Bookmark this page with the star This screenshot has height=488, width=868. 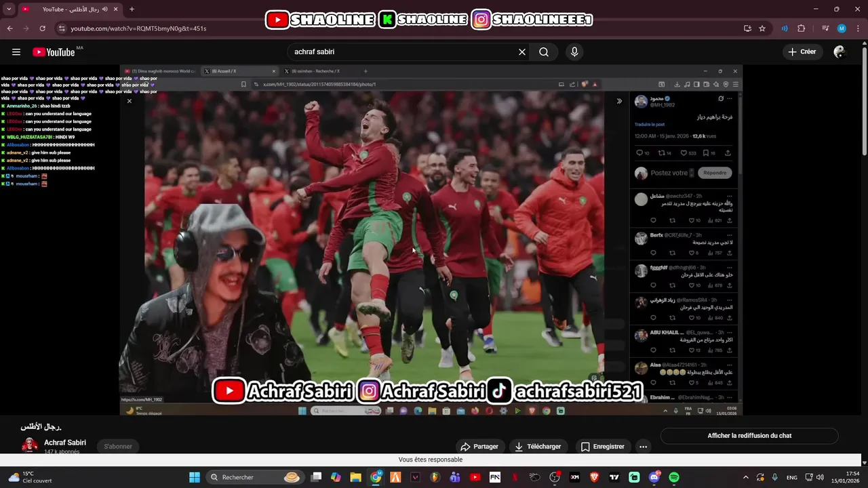(x=762, y=28)
